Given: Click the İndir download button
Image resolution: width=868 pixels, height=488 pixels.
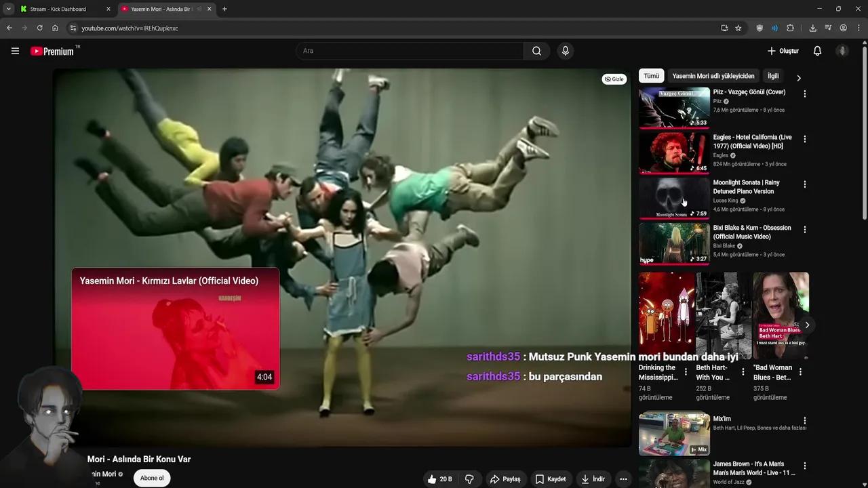Looking at the screenshot, I should 593,479.
